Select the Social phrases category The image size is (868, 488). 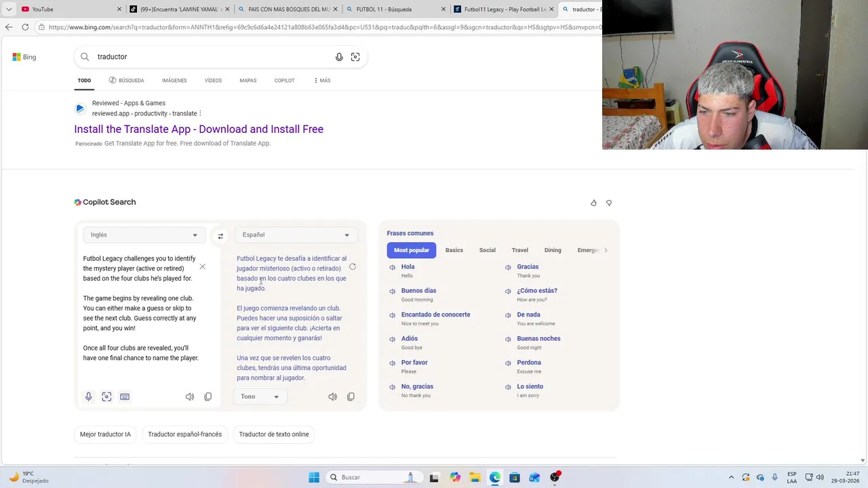coord(488,250)
